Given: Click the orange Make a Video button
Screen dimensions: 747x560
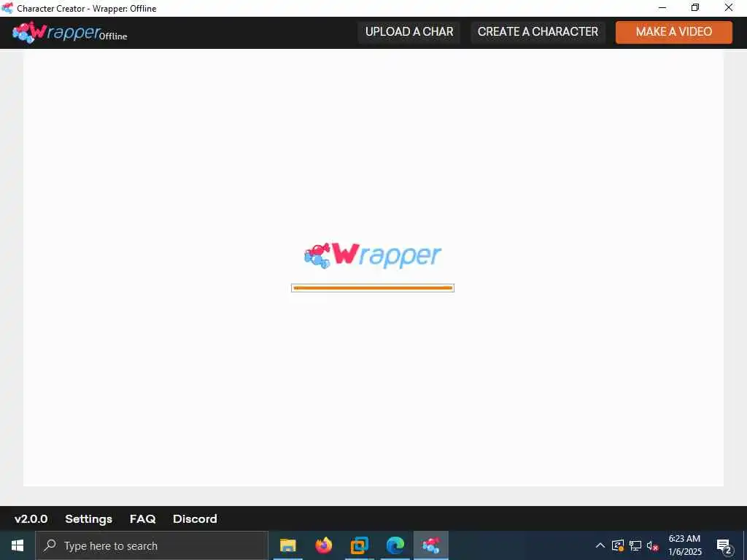Looking at the screenshot, I should tap(673, 32).
